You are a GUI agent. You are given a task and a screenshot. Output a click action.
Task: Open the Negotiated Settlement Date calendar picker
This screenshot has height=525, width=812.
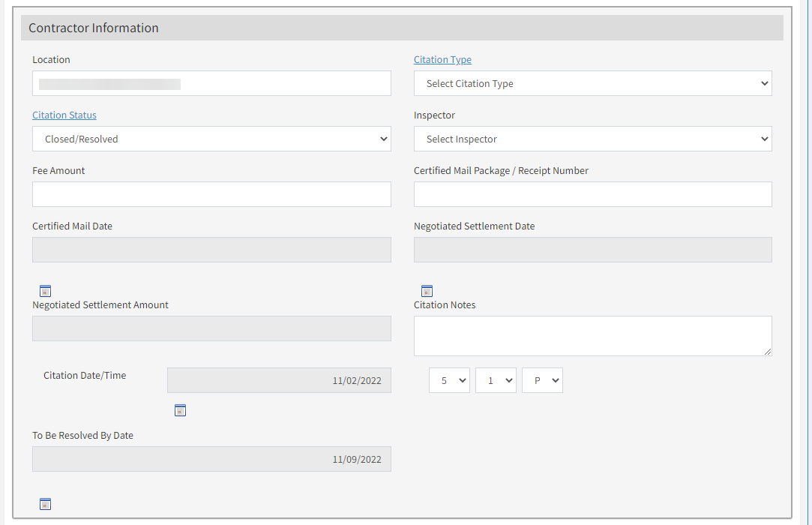[x=427, y=291]
